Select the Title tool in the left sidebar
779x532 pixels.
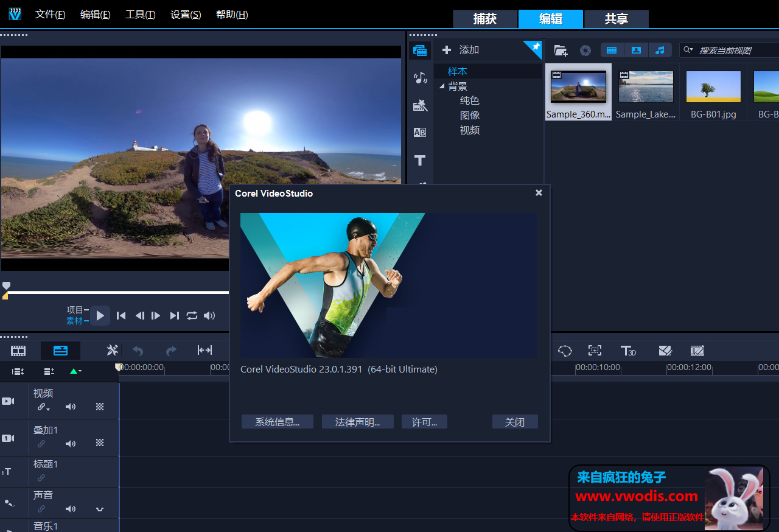pos(420,160)
